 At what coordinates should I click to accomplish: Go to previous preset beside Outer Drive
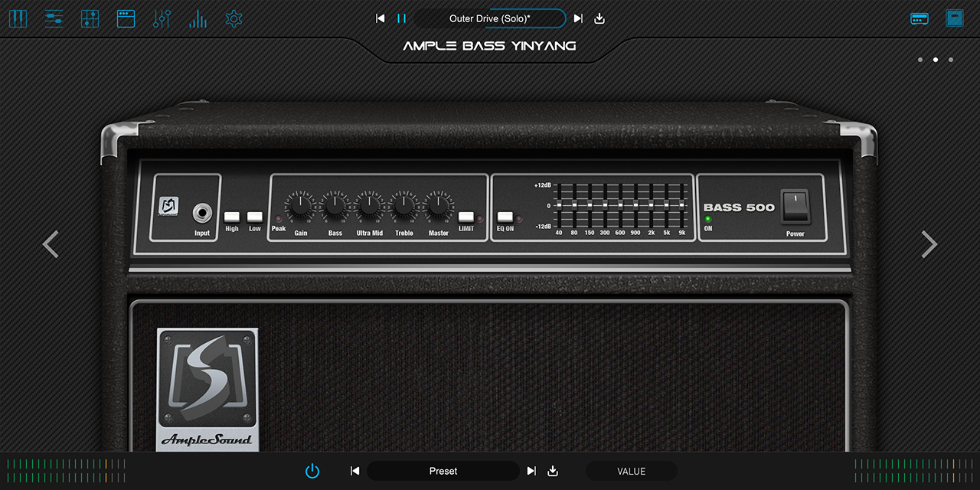tap(381, 18)
